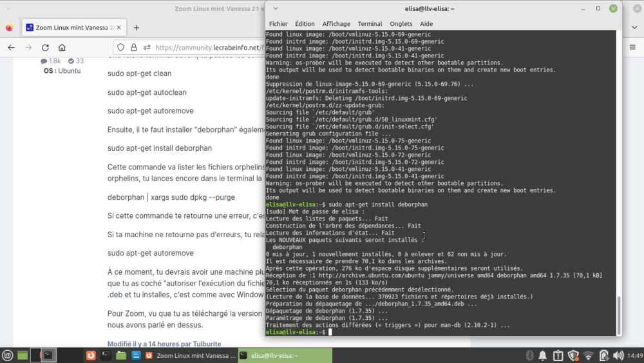Open a new Firefox tab
Image resolution: width=644 pixels, height=363 pixels.
[x=136, y=28]
